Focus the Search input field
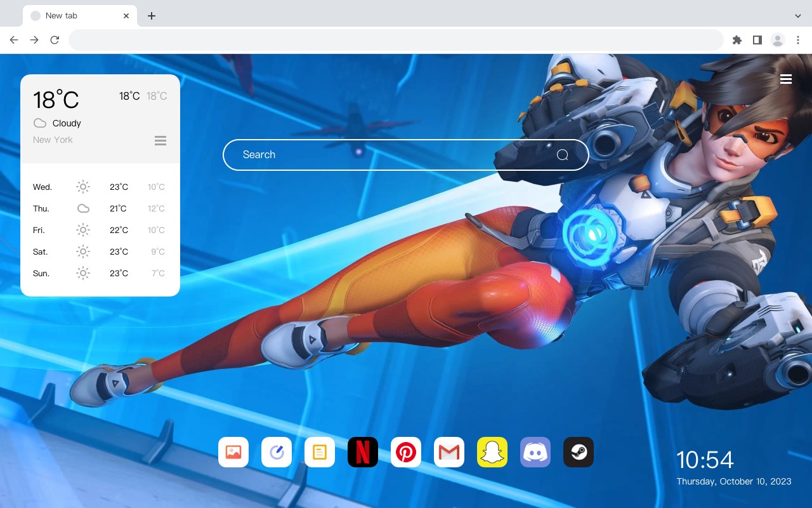This screenshot has height=508, width=812. point(406,155)
